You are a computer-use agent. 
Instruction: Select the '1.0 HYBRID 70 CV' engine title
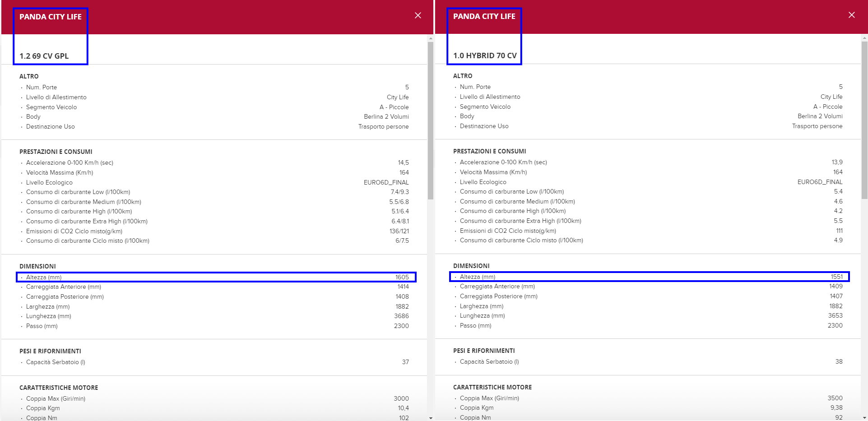click(x=485, y=56)
